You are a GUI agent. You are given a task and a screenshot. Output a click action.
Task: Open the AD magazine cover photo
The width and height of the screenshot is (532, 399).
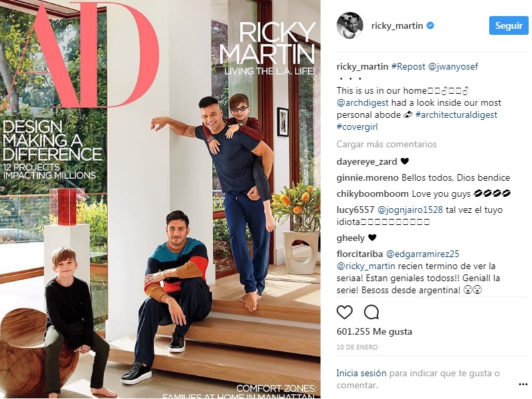pos(160,199)
